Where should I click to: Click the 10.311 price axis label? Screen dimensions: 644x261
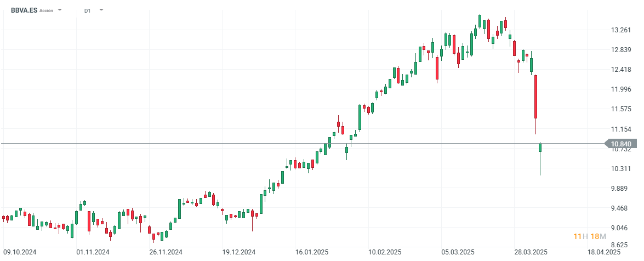(621, 168)
